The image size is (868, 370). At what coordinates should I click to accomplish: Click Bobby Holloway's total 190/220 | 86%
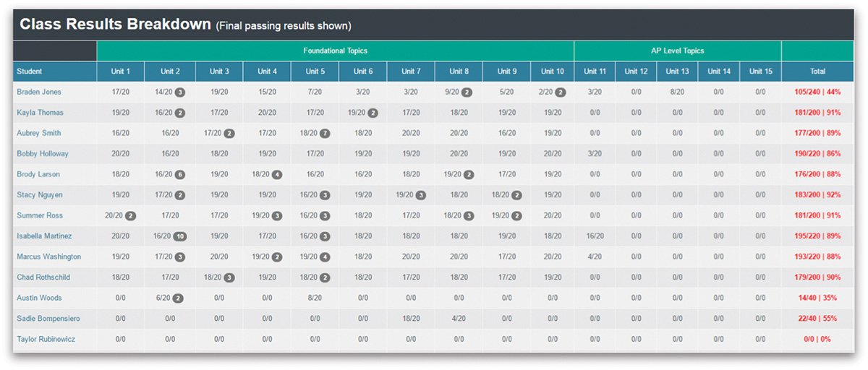[818, 154]
